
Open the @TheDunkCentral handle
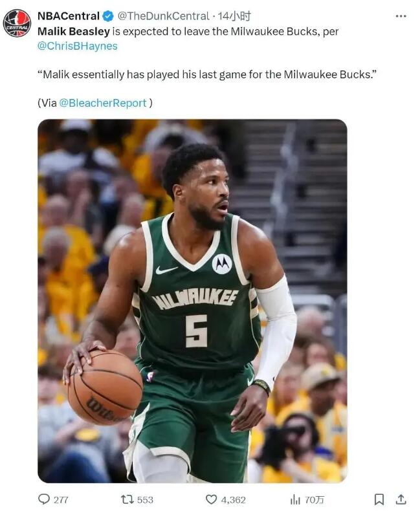point(163,16)
